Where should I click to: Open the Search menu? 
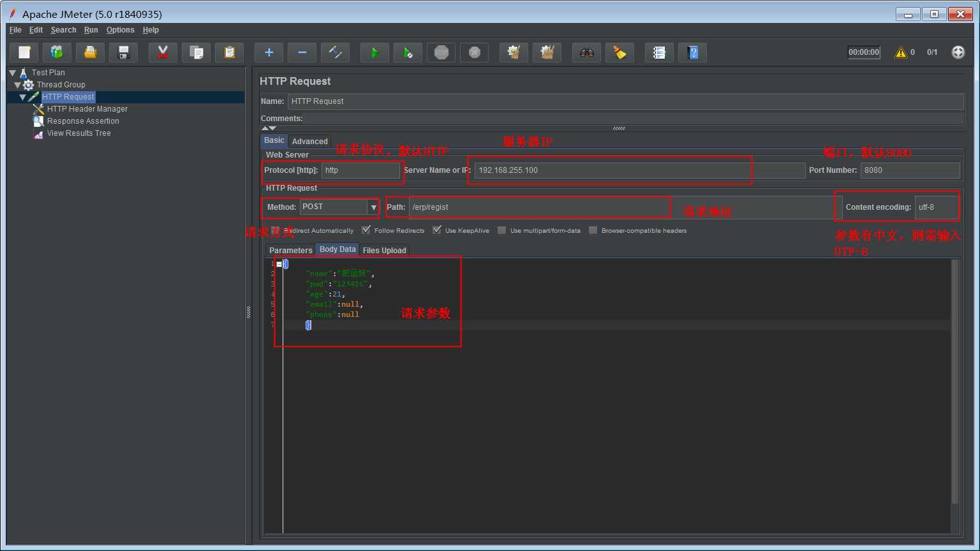click(x=63, y=30)
